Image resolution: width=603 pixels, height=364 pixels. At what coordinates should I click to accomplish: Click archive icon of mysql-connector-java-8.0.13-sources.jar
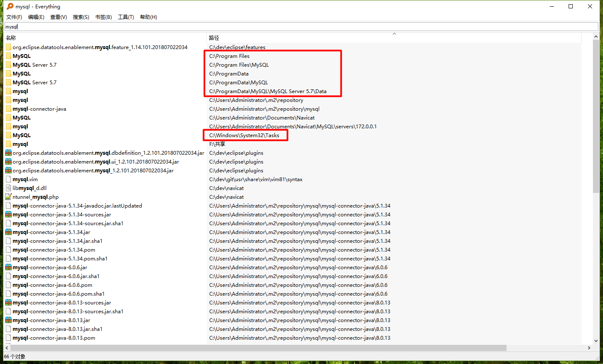(8, 302)
